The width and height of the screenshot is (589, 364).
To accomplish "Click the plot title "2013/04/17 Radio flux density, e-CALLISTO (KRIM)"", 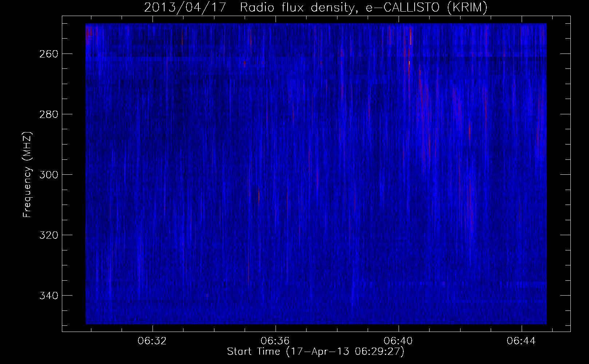I will pyautogui.click(x=316, y=7).
